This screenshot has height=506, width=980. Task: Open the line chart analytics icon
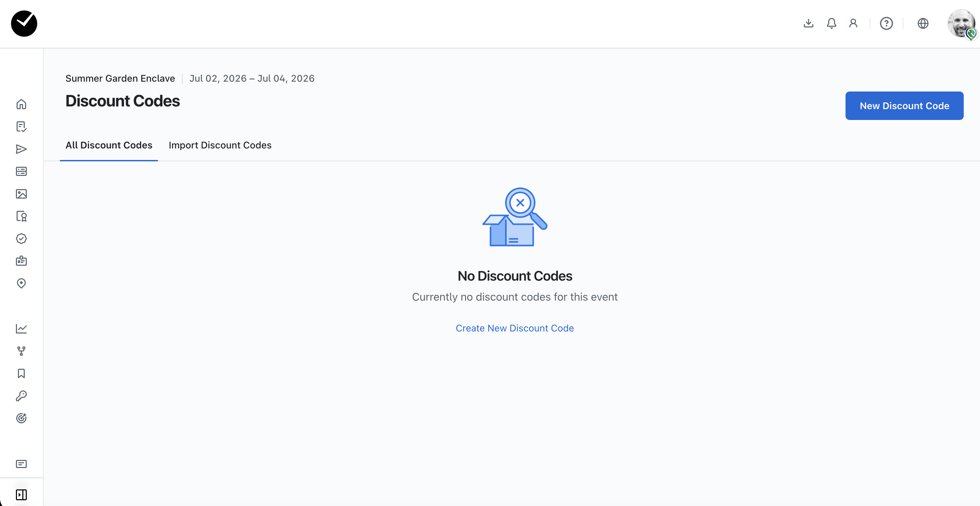point(21,328)
